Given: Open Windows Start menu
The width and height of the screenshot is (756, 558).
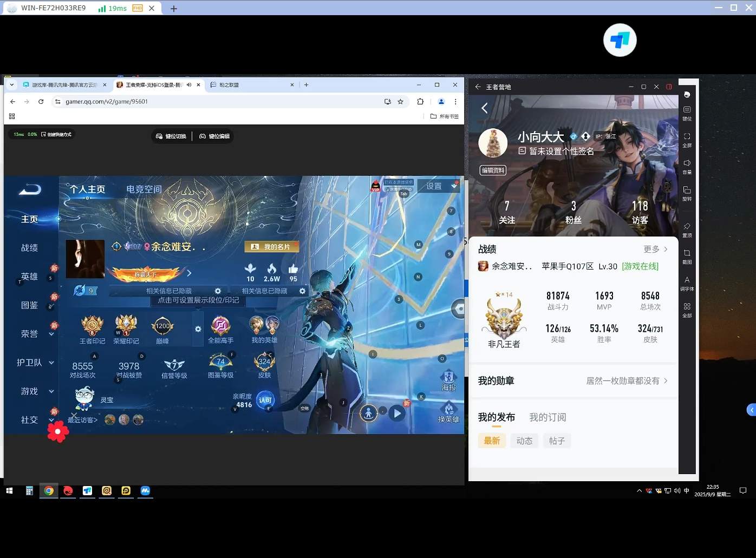Looking at the screenshot, I should (x=9, y=491).
